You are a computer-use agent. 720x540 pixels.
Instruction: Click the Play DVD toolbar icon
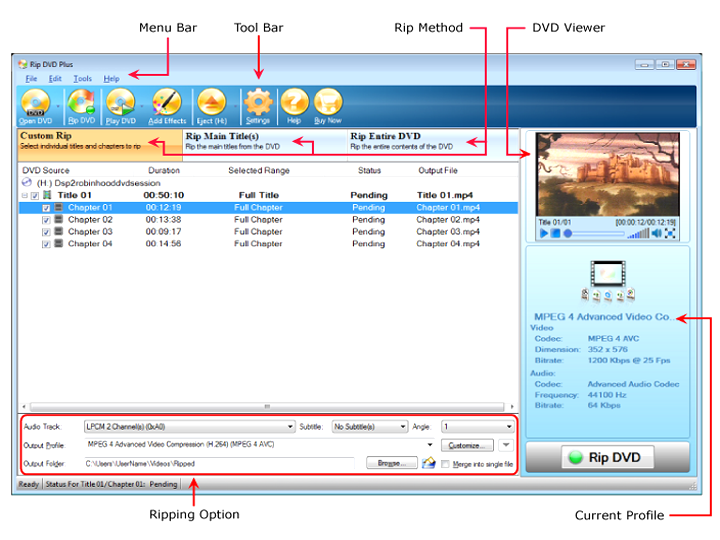[x=121, y=104]
